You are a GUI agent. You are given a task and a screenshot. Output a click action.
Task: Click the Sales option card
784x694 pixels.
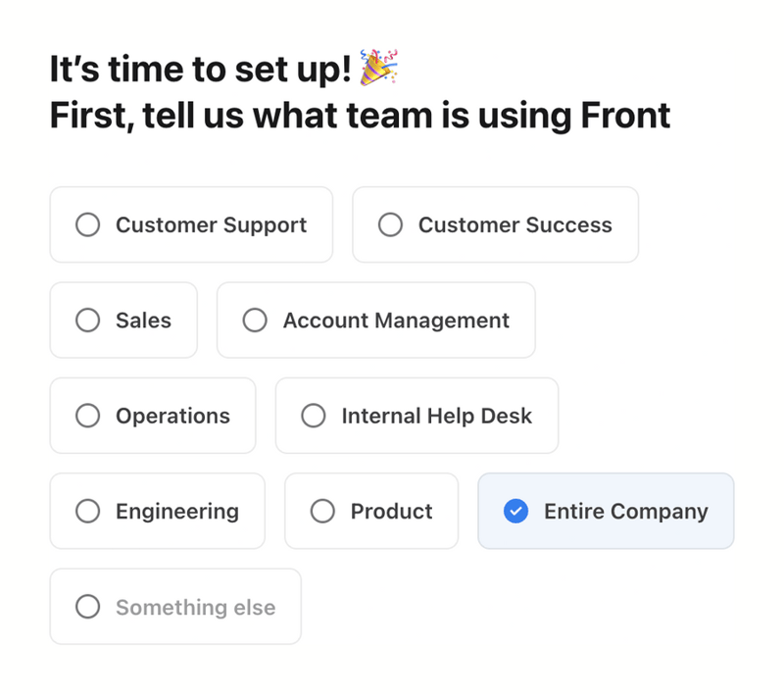[x=123, y=320]
